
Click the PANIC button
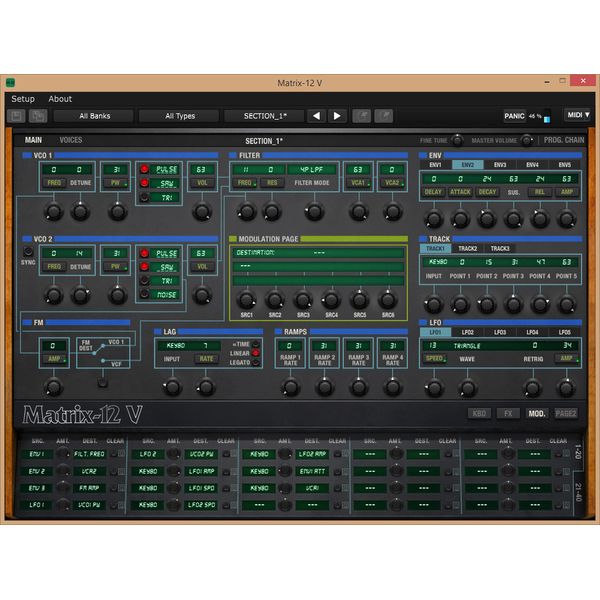514,116
